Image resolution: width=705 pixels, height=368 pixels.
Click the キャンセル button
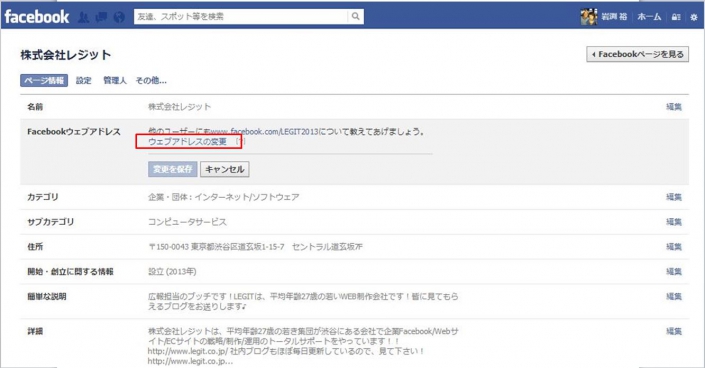point(225,169)
